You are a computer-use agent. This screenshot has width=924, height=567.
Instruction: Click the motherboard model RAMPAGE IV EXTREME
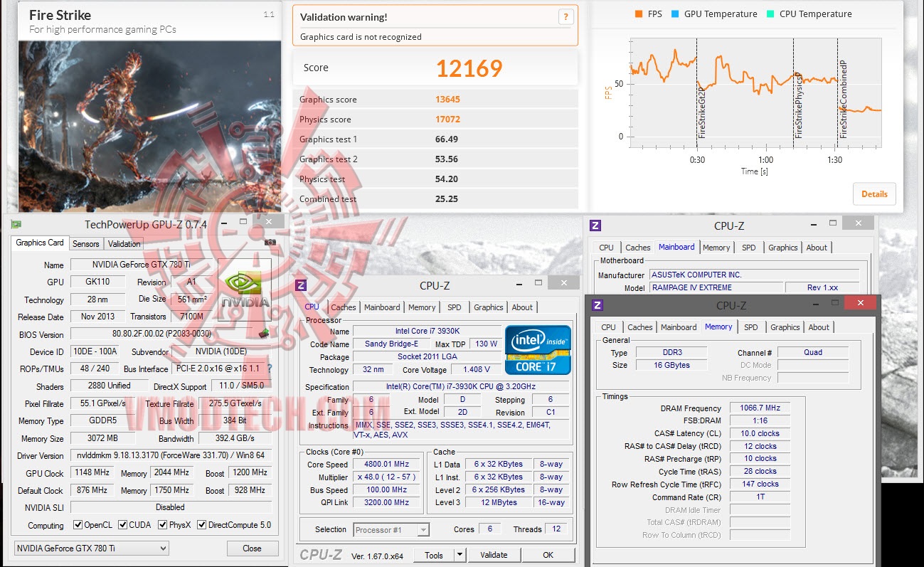tap(716, 287)
